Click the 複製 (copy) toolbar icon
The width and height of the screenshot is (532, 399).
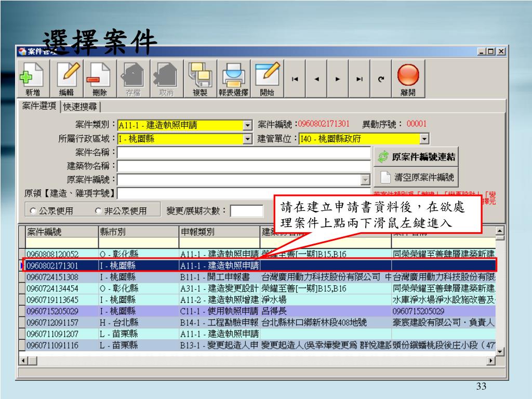click(x=200, y=79)
